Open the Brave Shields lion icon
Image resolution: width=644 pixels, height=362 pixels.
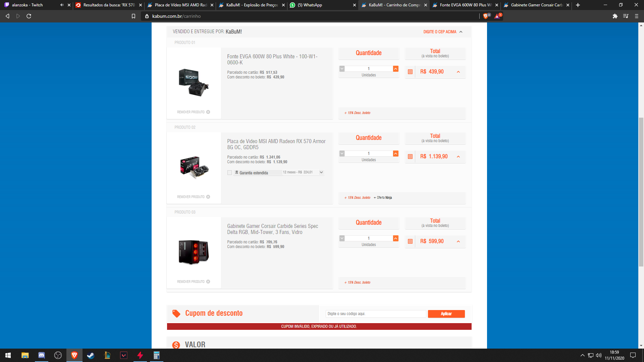(x=486, y=16)
